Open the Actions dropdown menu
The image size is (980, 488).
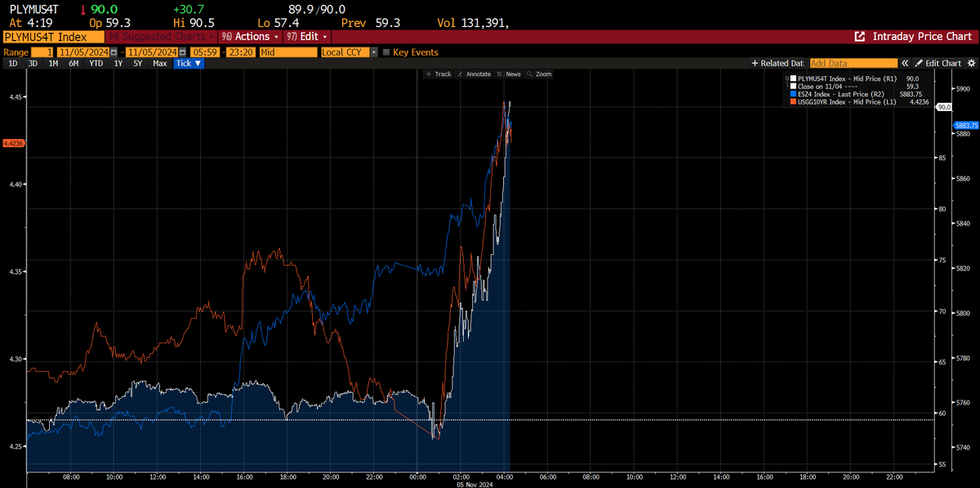[251, 37]
